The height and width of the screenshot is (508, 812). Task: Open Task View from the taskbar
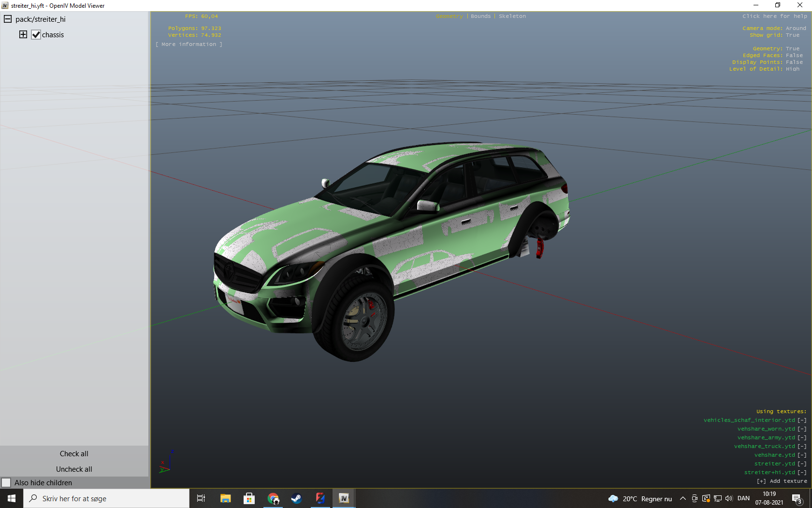(201, 498)
